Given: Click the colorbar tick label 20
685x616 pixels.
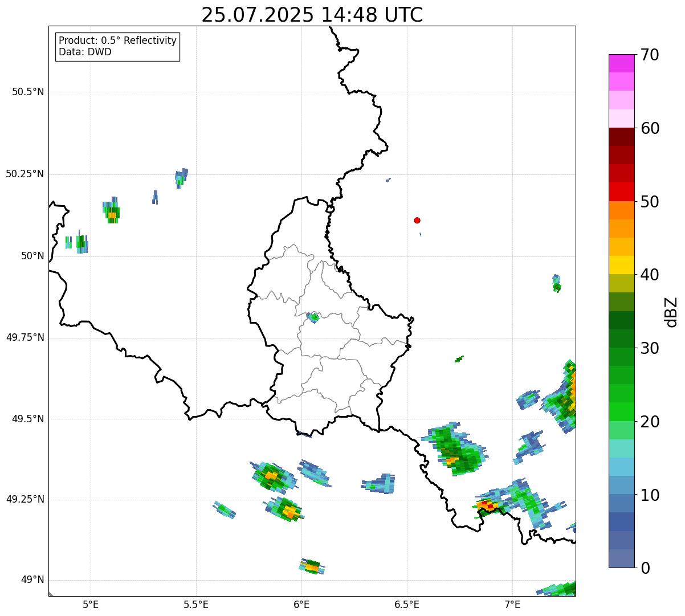Looking at the screenshot, I should pos(650,422).
